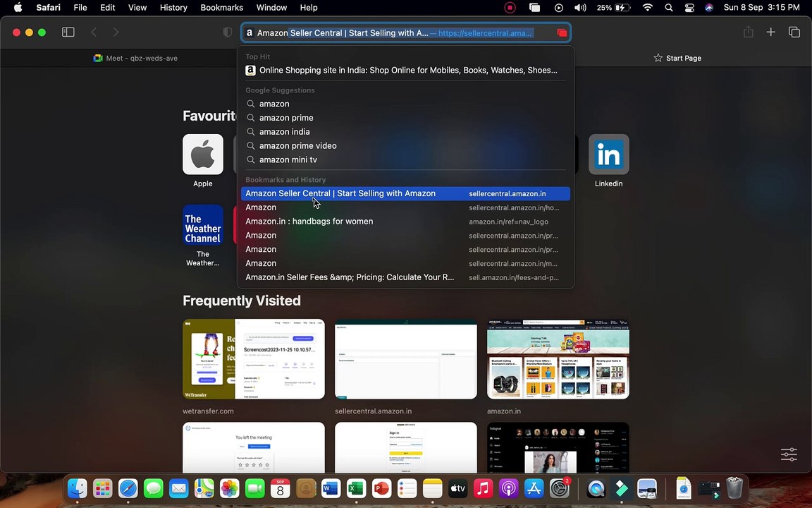Choose the 'amazon prime video' suggestion
Image resolution: width=812 pixels, height=508 pixels.
point(405,145)
